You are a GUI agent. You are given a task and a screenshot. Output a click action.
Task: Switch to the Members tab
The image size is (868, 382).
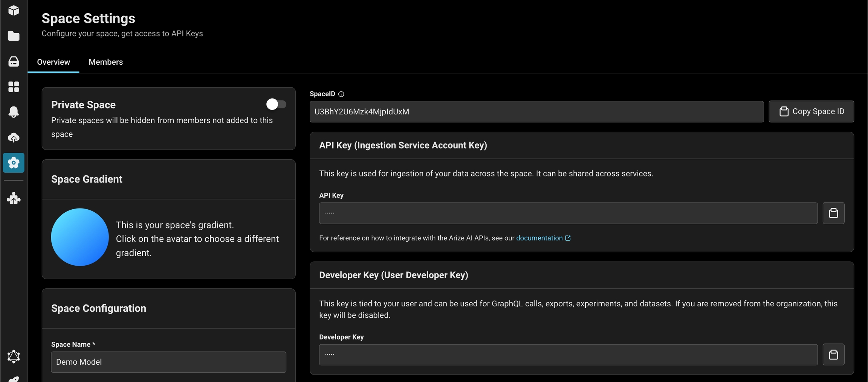point(105,62)
